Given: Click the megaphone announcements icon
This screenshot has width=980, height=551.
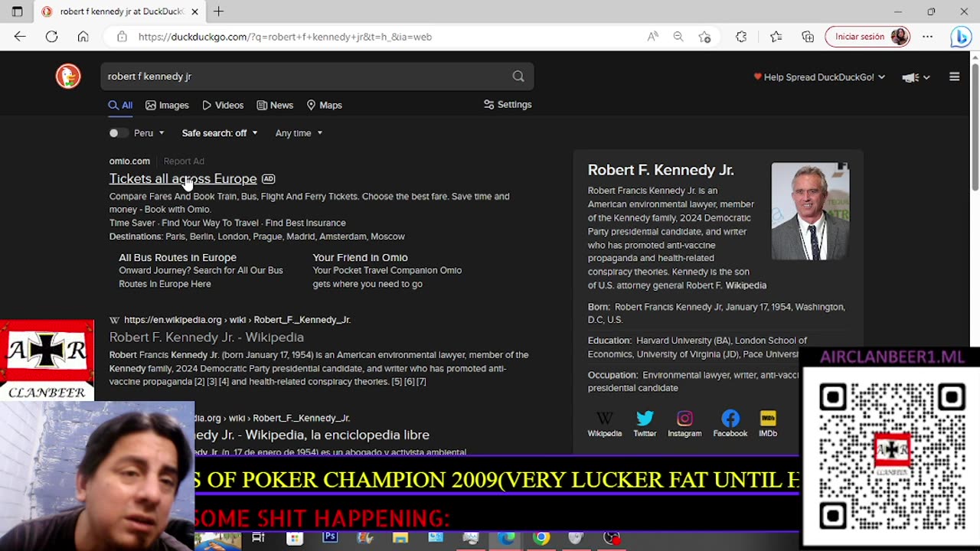Looking at the screenshot, I should [910, 77].
